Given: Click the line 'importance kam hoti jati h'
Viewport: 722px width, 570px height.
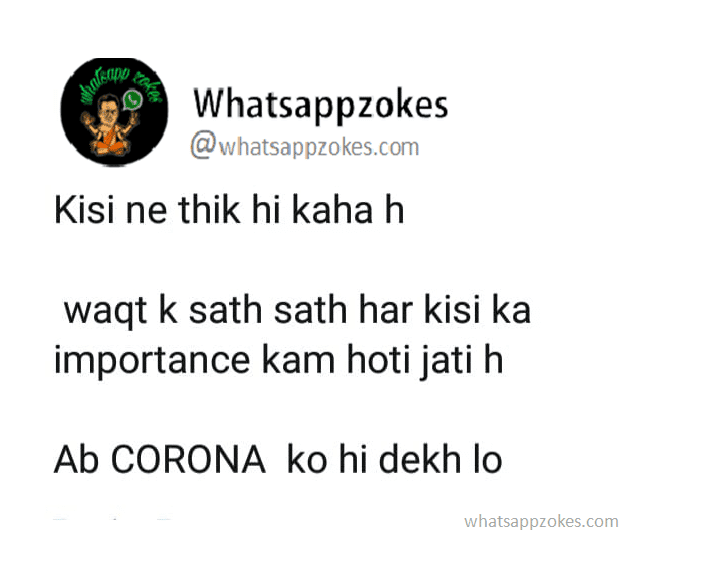Looking at the screenshot, I should 279,361.
